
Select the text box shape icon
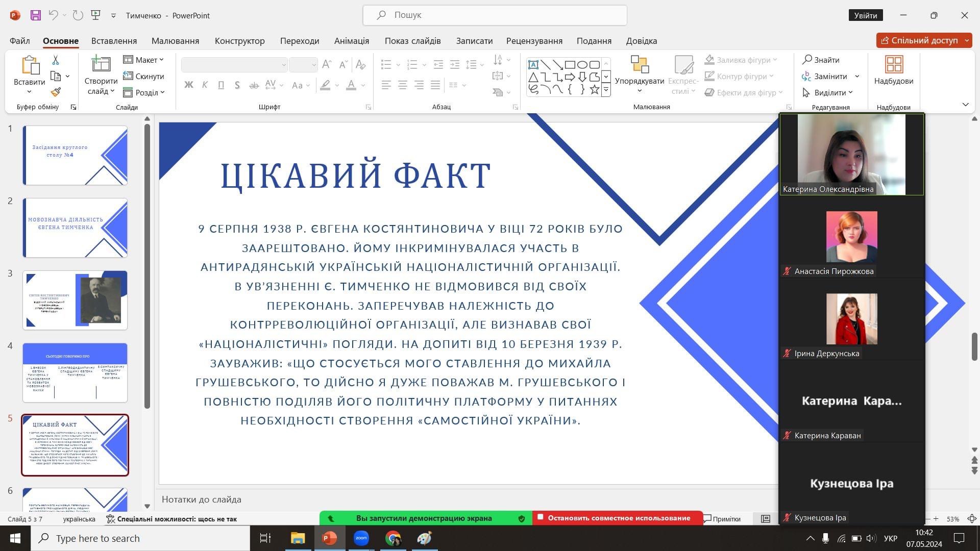click(x=533, y=65)
